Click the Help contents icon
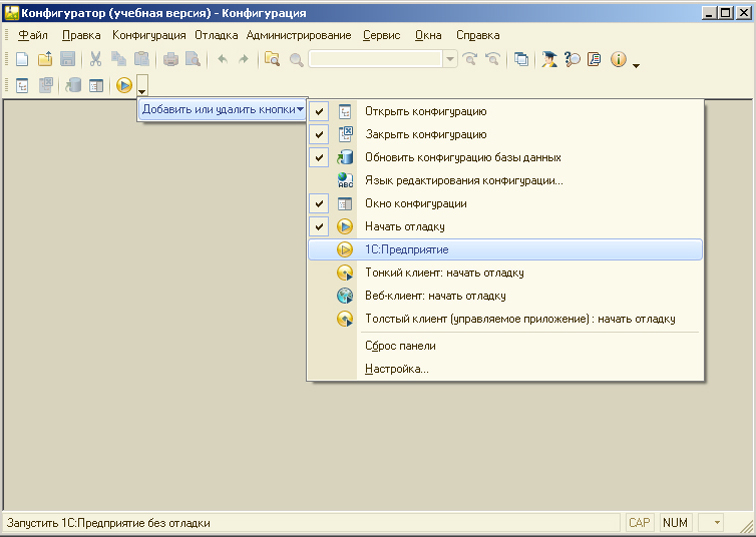 594,59
